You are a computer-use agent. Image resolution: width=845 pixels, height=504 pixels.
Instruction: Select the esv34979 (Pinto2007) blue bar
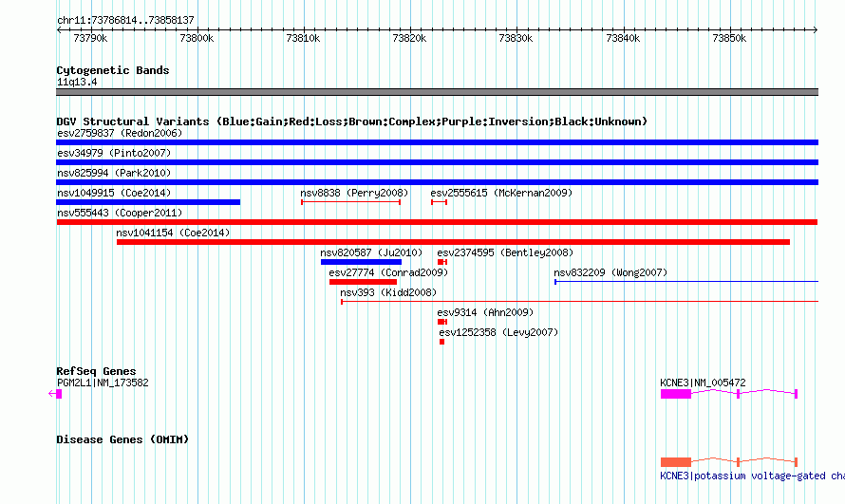point(437,162)
